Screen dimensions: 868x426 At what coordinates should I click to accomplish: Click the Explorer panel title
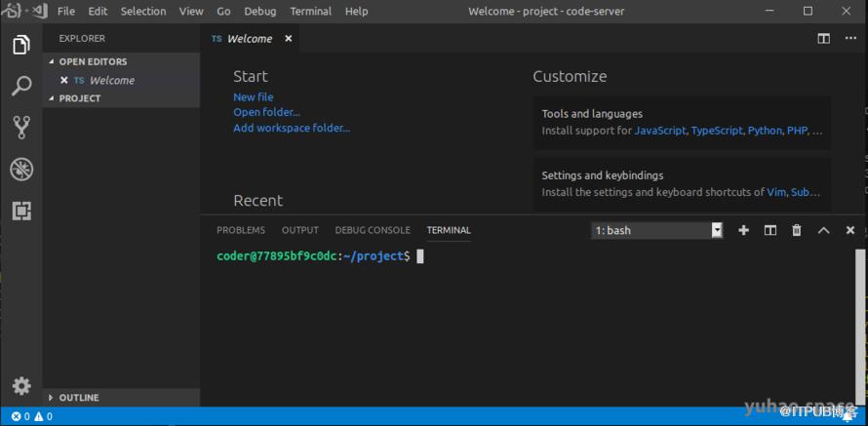tap(82, 39)
